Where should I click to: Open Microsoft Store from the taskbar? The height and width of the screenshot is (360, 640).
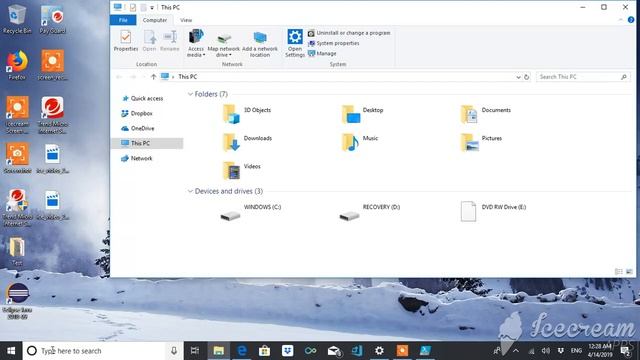click(x=264, y=351)
